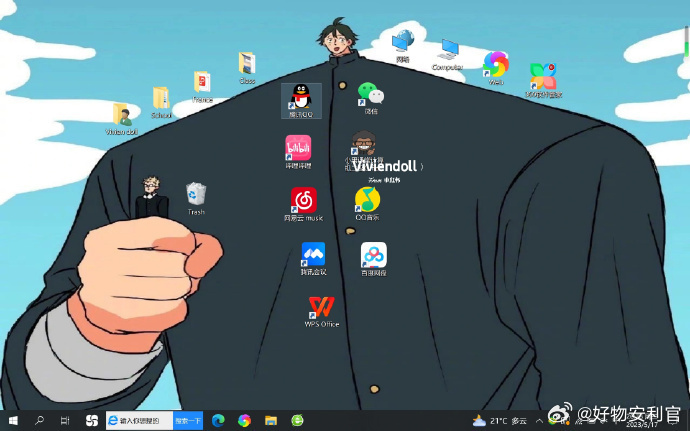Expand the hidden system tray icons chevron

pos(539,421)
